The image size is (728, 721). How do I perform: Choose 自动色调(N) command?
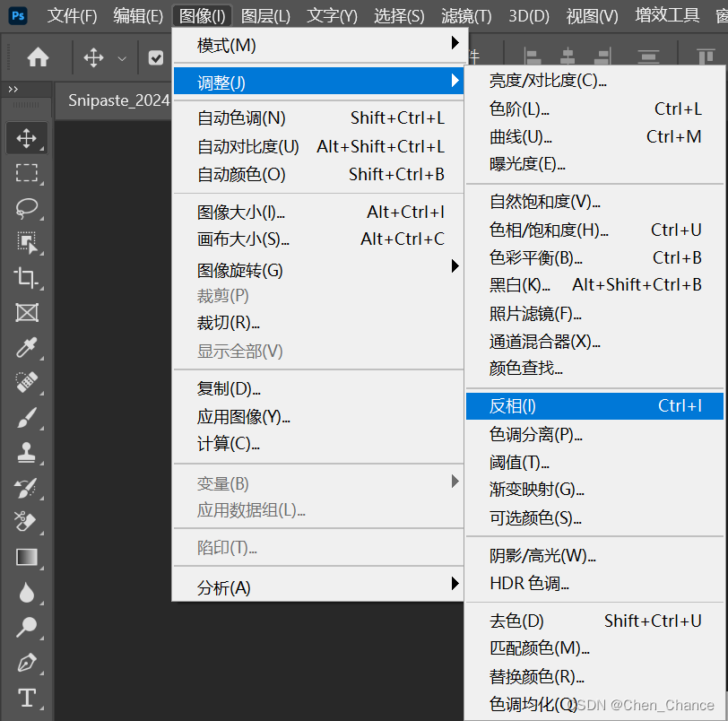click(x=318, y=117)
